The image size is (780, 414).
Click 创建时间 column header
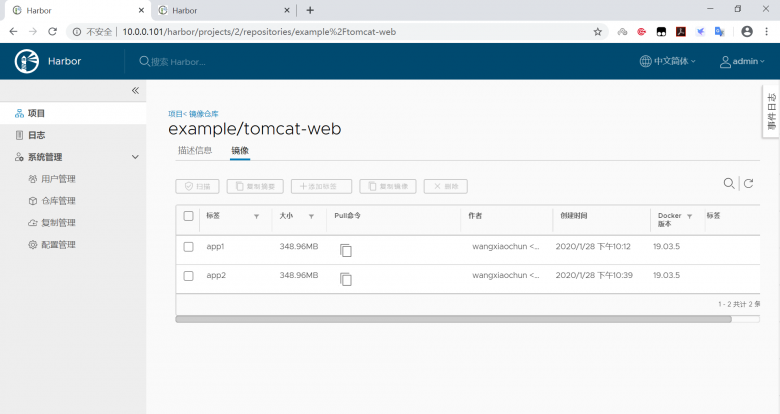(x=574, y=215)
